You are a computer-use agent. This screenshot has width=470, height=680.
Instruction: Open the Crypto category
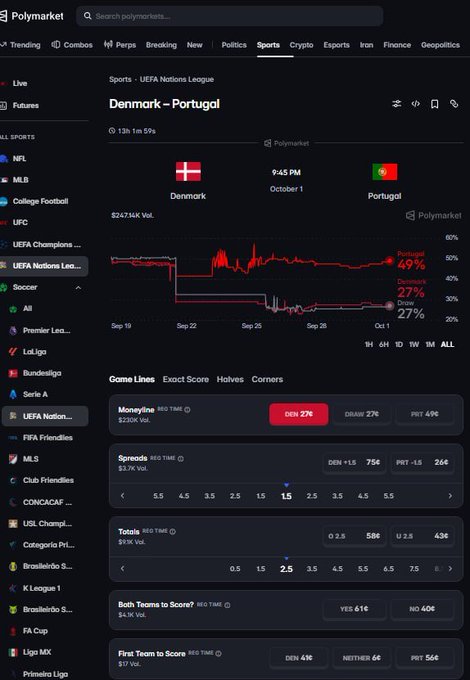click(x=301, y=45)
